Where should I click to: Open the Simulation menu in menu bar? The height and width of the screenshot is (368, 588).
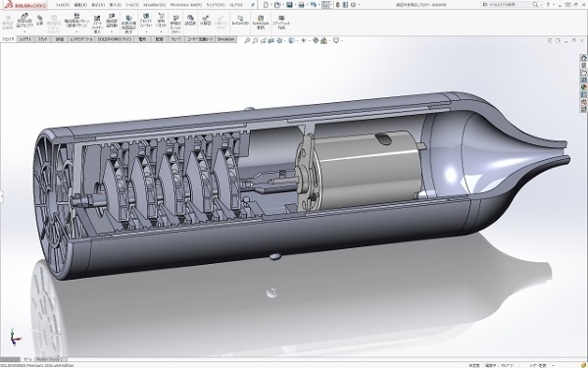[154, 5]
